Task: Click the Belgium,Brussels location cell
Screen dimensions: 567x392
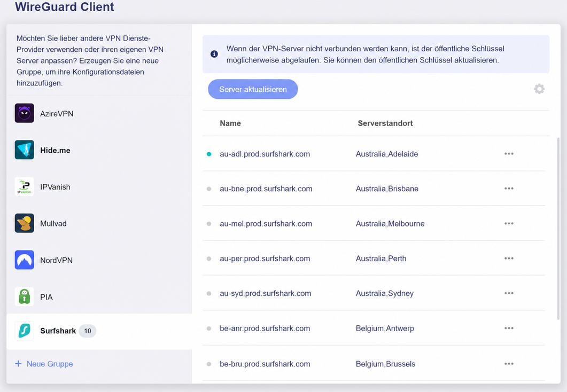Action: click(385, 364)
